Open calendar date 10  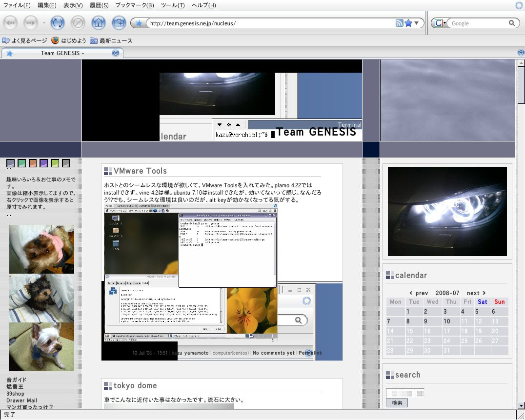(446, 321)
